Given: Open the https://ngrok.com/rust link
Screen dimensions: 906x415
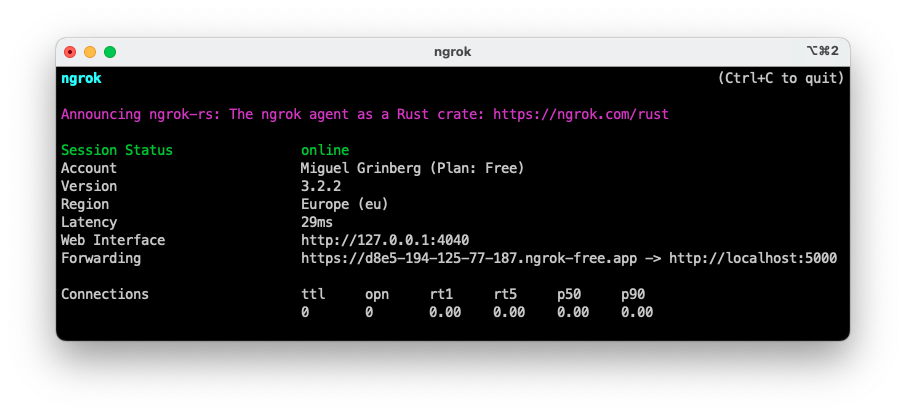Looking at the screenshot, I should point(581,114).
